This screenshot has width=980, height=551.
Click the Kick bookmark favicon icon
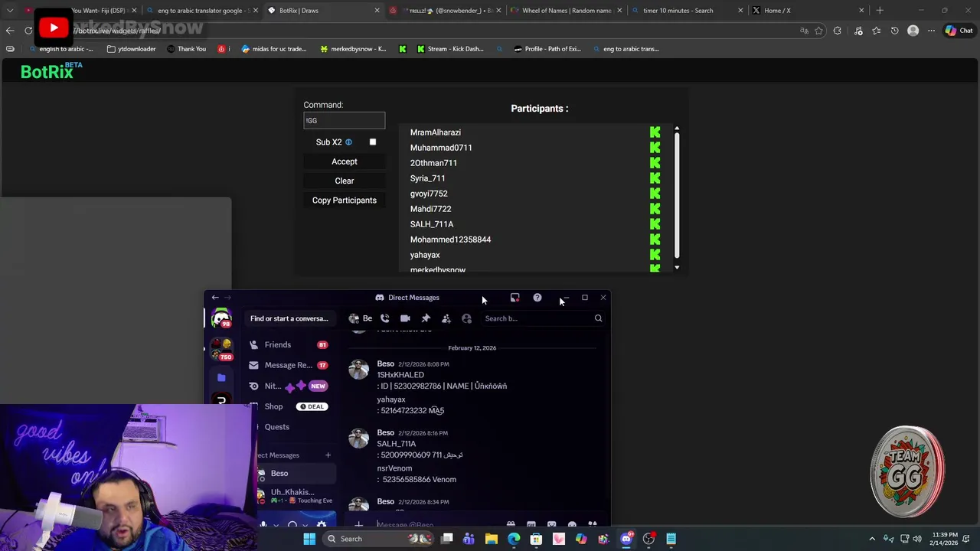click(403, 49)
